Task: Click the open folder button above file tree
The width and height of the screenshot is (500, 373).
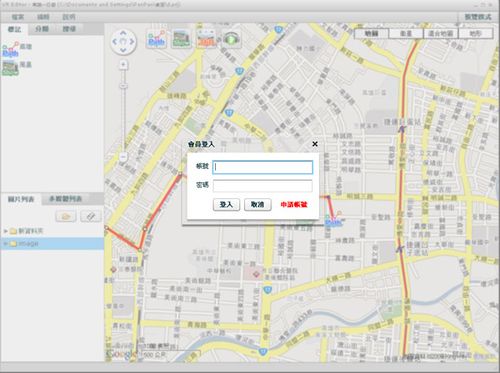Action: coord(66,216)
